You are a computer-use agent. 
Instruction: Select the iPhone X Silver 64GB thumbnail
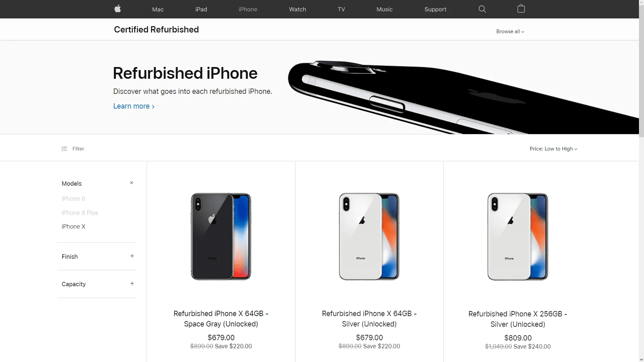[x=369, y=236]
